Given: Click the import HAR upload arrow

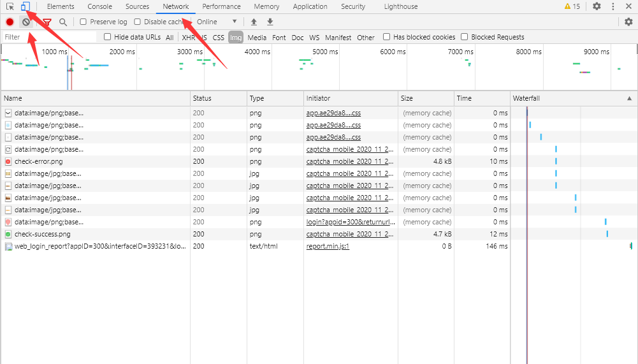Looking at the screenshot, I should [254, 22].
